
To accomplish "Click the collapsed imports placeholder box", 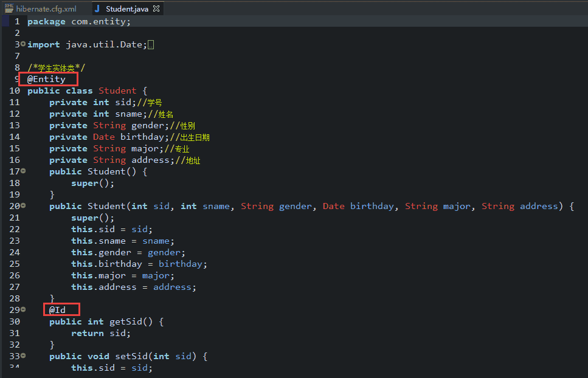I will [x=151, y=44].
